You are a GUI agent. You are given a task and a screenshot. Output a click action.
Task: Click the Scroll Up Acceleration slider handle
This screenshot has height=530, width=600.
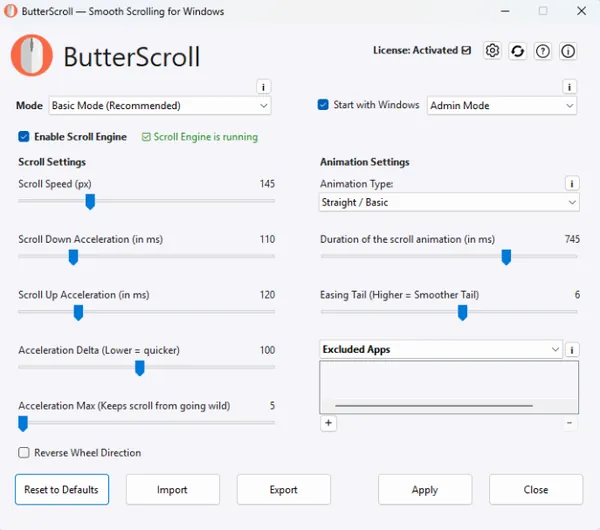click(78, 313)
